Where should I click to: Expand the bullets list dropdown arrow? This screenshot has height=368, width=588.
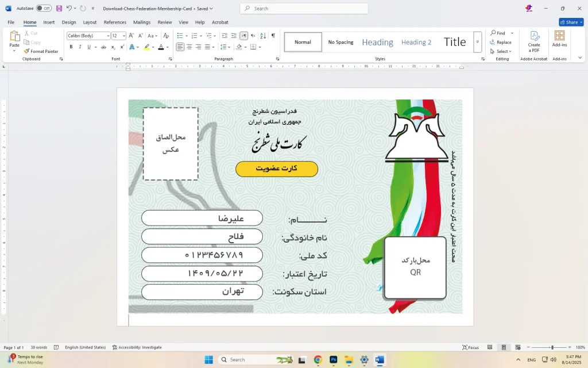pyautogui.click(x=187, y=36)
